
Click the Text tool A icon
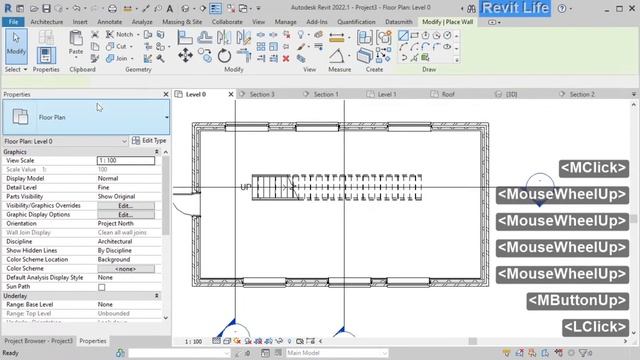click(170, 8)
